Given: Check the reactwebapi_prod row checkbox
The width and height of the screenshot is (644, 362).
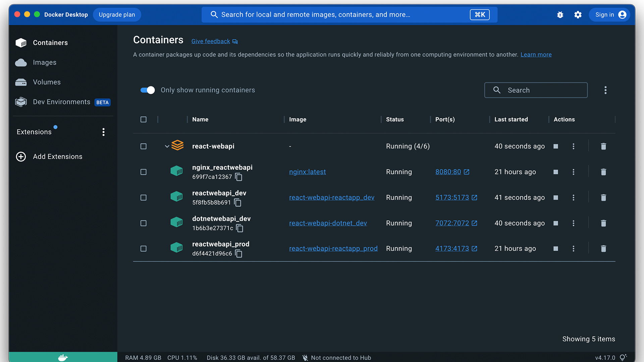Looking at the screenshot, I should pos(144,249).
